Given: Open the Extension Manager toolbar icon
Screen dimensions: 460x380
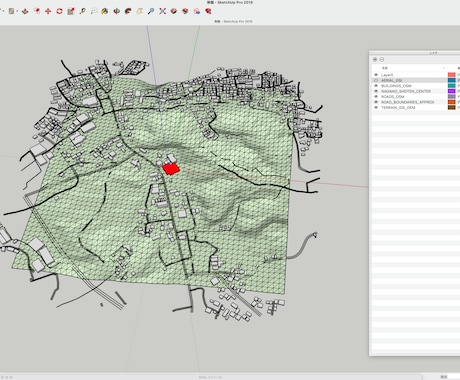Looking at the screenshot, I should pyautogui.click(x=208, y=11).
